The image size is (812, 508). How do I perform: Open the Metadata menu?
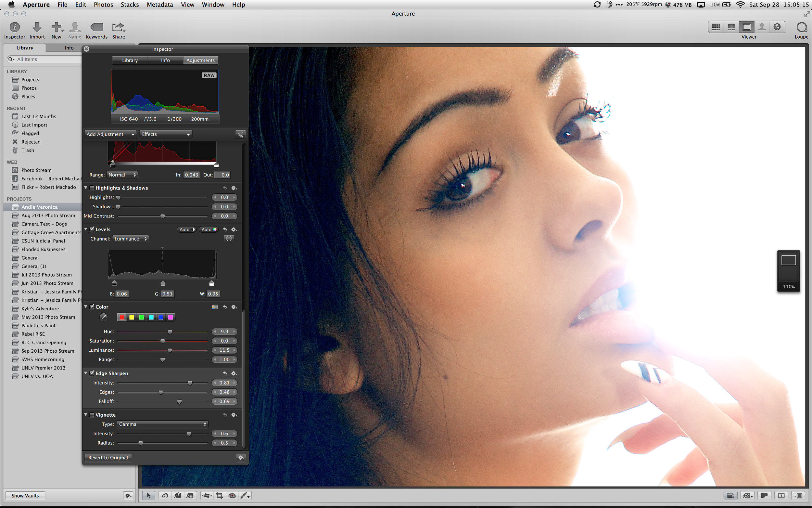tap(160, 5)
